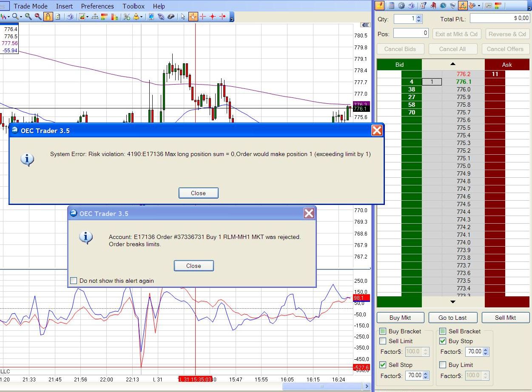Toggle the orange padlock lock icon
532x392 pixels.
point(48,17)
